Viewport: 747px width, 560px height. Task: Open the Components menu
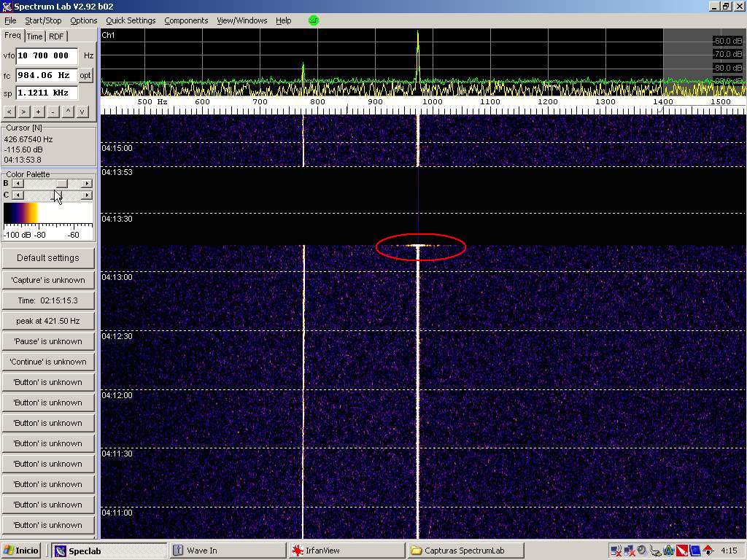click(x=186, y=20)
